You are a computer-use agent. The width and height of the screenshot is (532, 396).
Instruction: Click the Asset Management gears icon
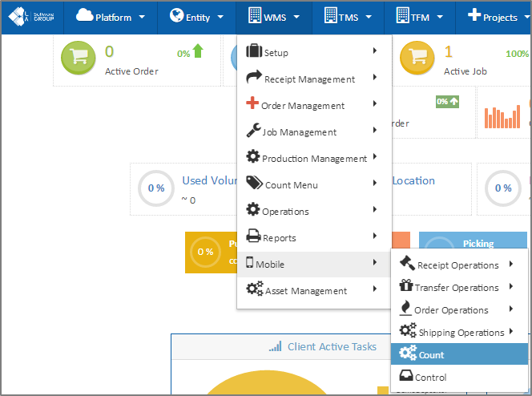(255, 289)
